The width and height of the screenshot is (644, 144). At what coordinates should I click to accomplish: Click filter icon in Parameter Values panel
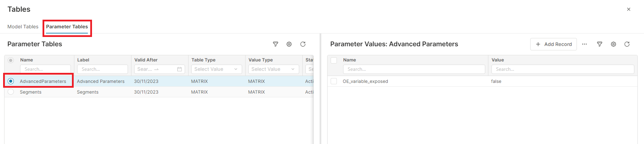[600, 44]
